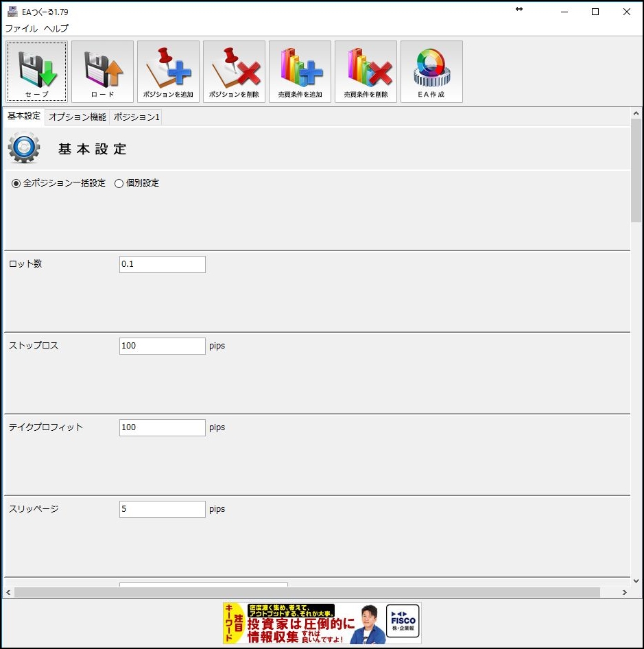Close the EAつくーる window
Screen dimensions: 644x649
point(627,12)
